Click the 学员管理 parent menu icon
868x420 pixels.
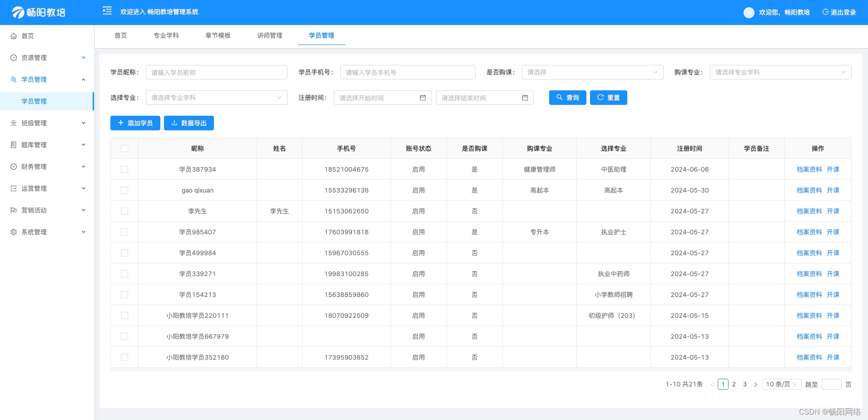click(x=14, y=79)
